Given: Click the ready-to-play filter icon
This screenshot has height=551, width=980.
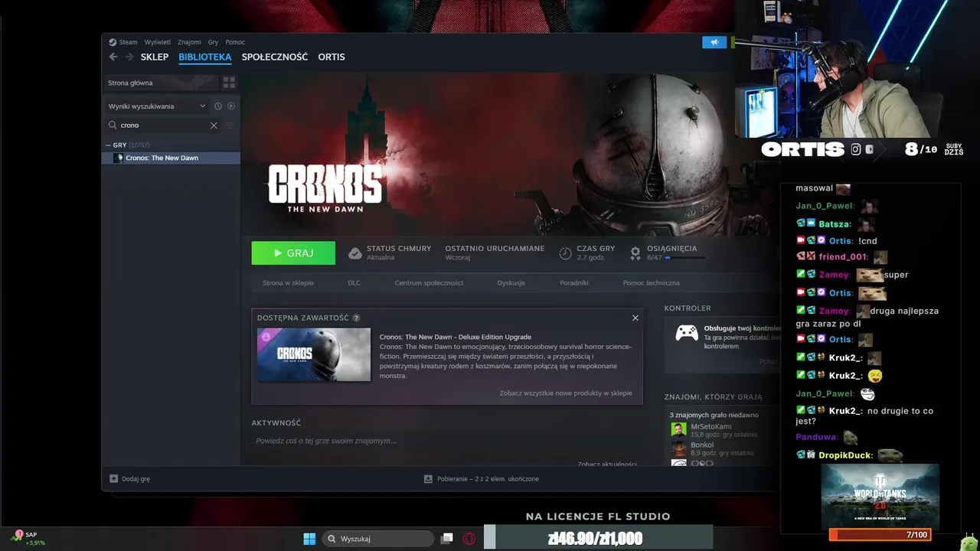Looking at the screenshot, I should 231,106.
